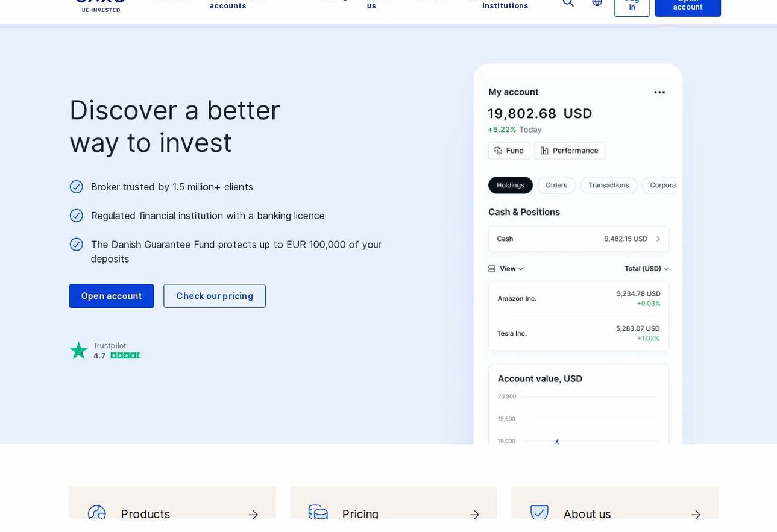Click the Trustpilot 4.7 rating text
This screenshot has width=777, height=532.
[99, 356]
